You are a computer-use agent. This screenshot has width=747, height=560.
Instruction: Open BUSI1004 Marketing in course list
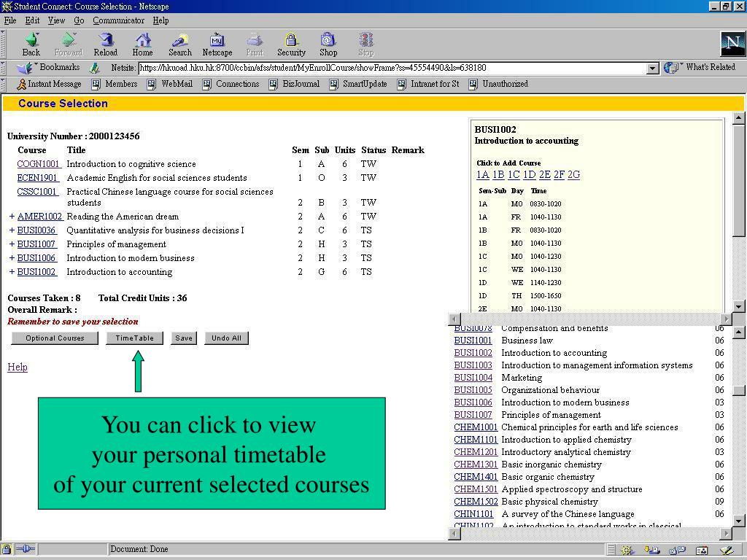[x=473, y=378]
